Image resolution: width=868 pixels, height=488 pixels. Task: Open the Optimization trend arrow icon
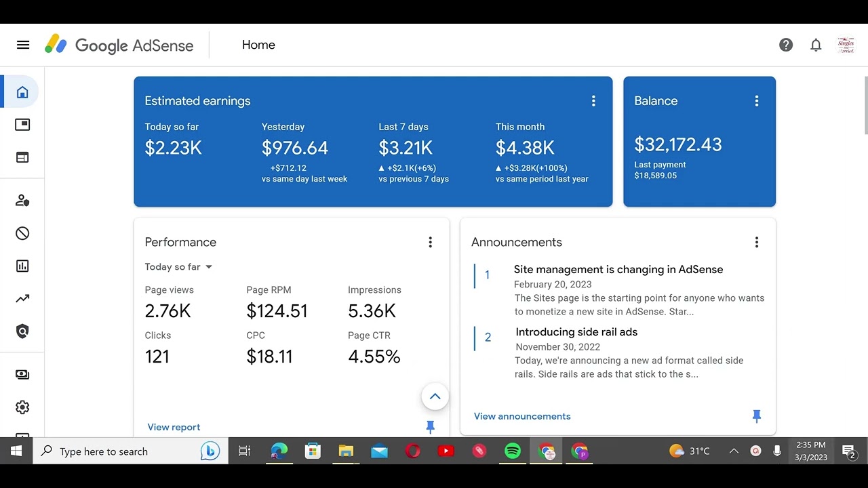pos(22,298)
